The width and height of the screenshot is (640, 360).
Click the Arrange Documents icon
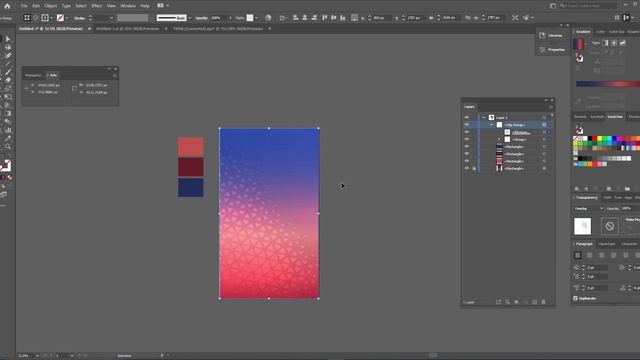coord(160,6)
